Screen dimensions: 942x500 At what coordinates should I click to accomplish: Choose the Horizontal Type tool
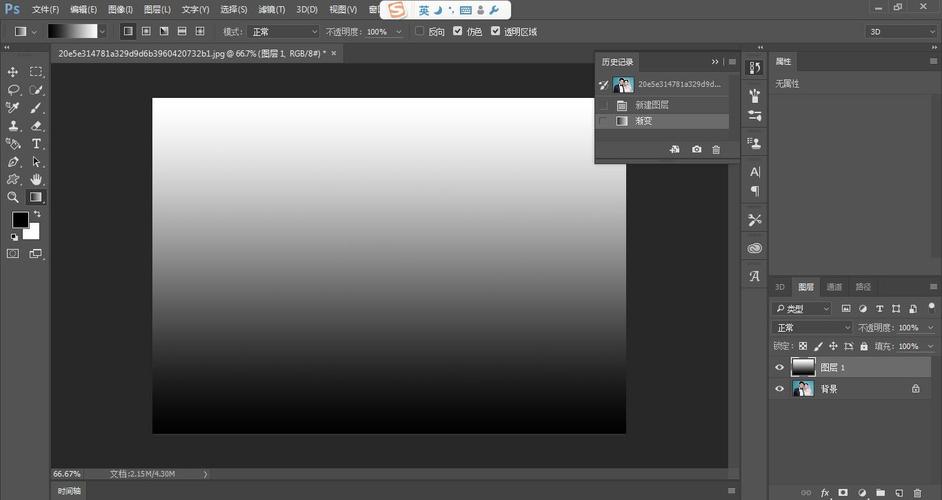[x=36, y=144]
